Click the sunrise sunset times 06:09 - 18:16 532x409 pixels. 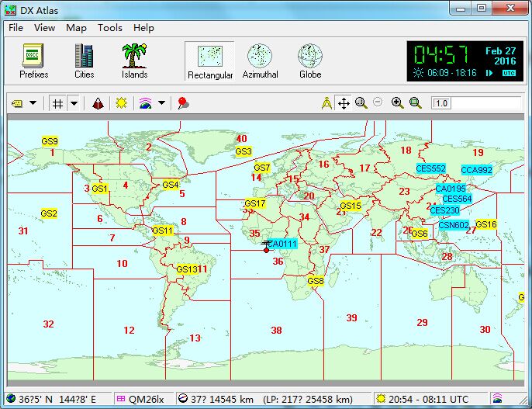coord(452,73)
